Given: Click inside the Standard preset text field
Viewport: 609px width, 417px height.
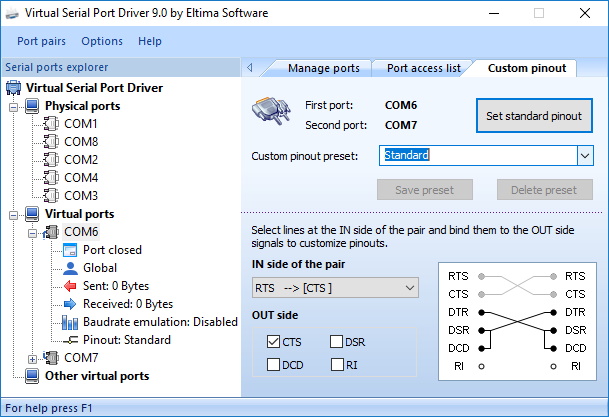Looking at the screenshot, I should [478, 156].
